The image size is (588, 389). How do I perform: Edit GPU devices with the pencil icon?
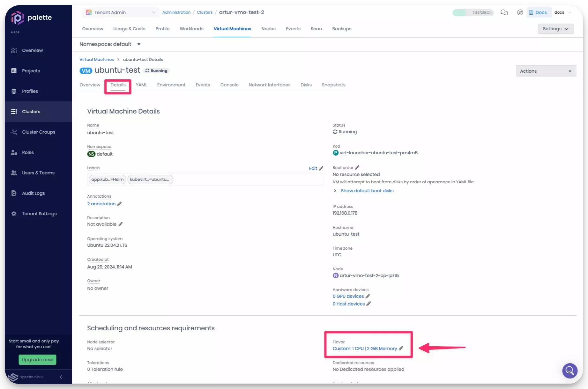tap(368, 296)
